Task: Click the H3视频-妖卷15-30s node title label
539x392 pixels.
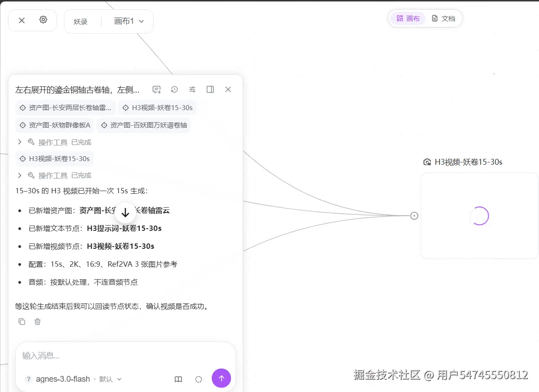Action: (x=469, y=162)
